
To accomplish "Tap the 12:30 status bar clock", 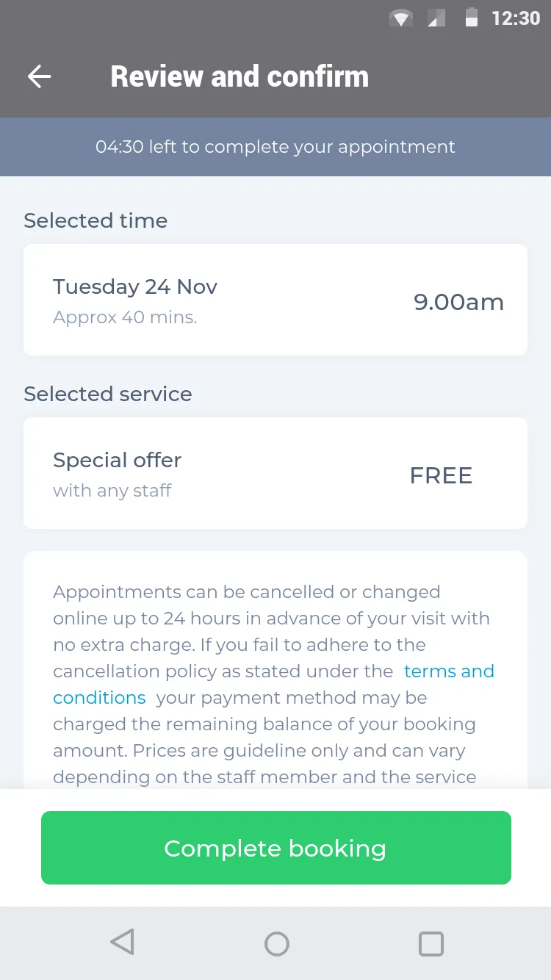I will tap(516, 18).
